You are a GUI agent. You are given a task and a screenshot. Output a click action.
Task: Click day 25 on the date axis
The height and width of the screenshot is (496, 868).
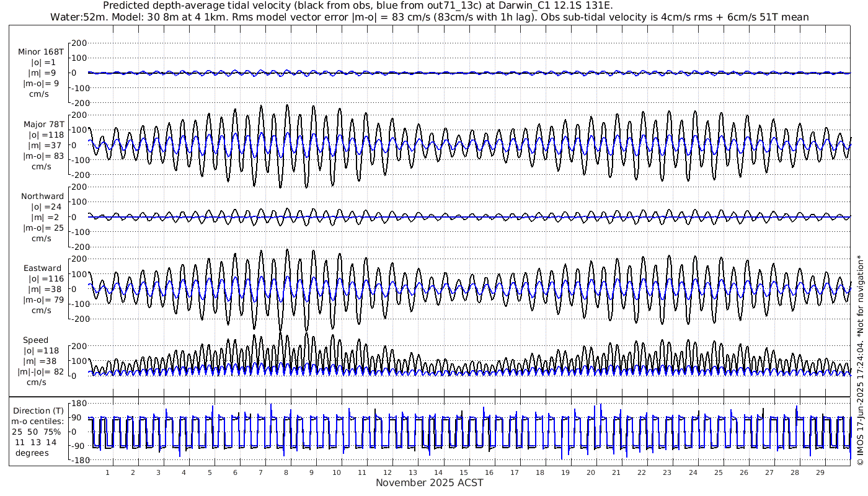(718, 472)
